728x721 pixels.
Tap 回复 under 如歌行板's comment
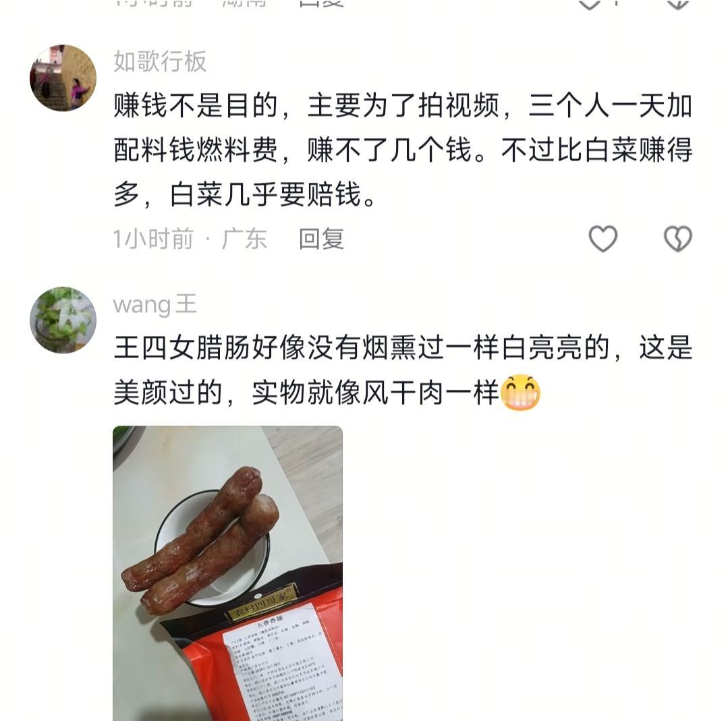(x=321, y=239)
